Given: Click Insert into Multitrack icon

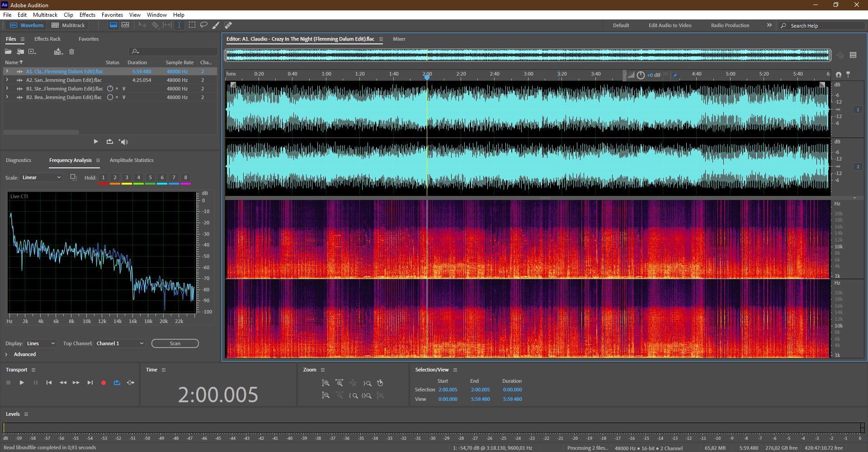Looking at the screenshot, I should pyautogui.click(x=58, y=52).
